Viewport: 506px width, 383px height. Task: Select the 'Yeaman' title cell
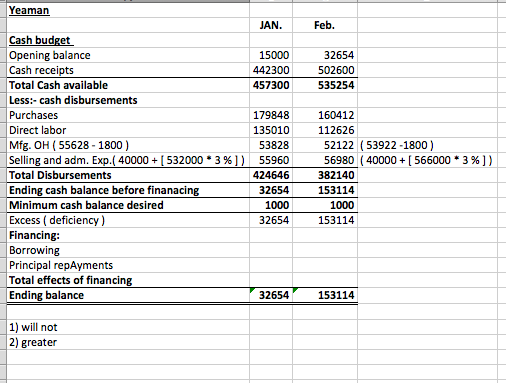[128, 10]
